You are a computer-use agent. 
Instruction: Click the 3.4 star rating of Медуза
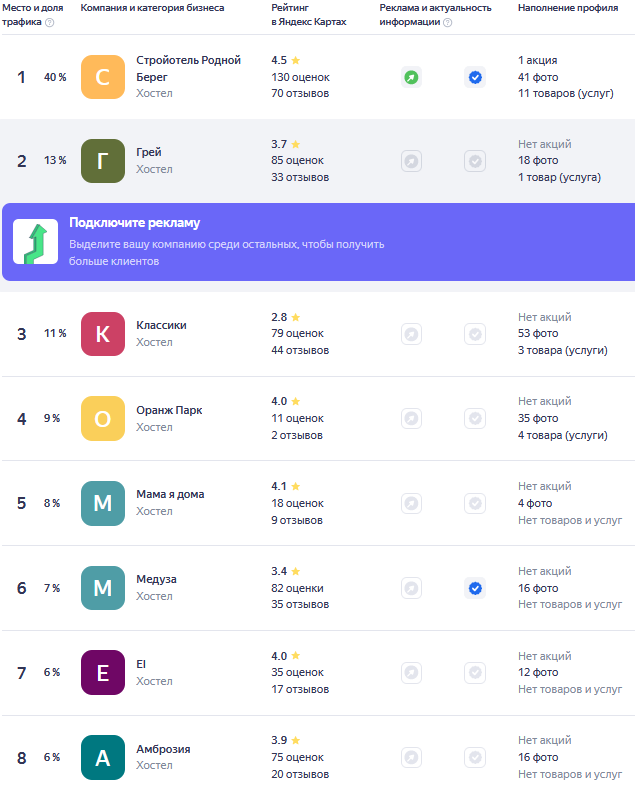[286, 571]
